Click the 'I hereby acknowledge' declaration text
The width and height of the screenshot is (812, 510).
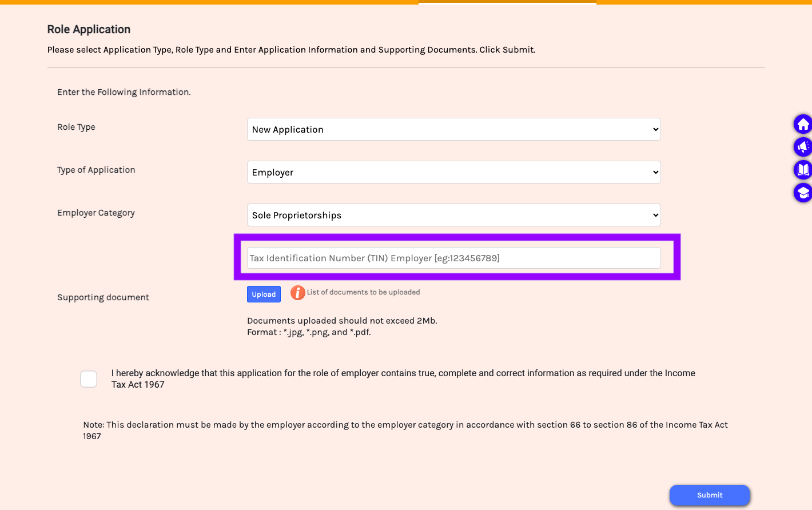pyautogui.click(x=403, y=378)
